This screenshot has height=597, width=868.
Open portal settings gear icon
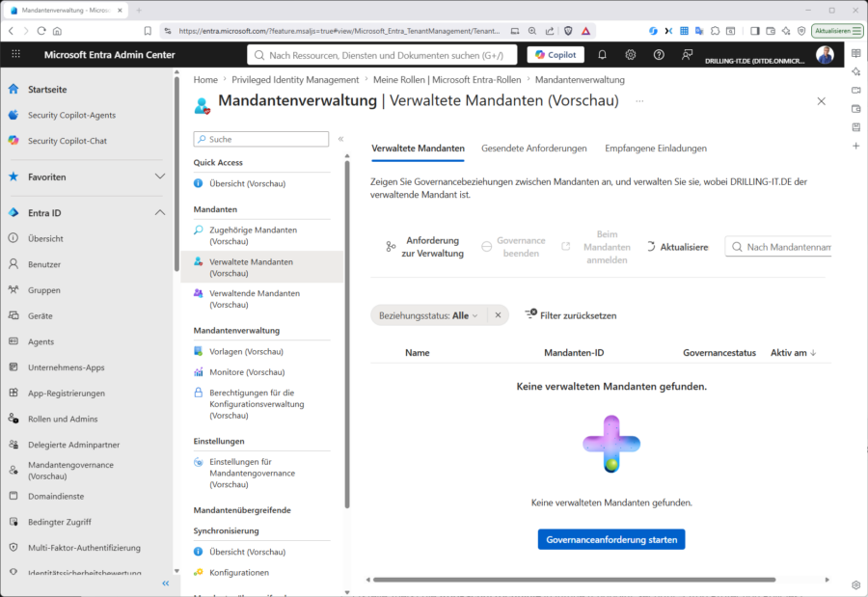631,54
